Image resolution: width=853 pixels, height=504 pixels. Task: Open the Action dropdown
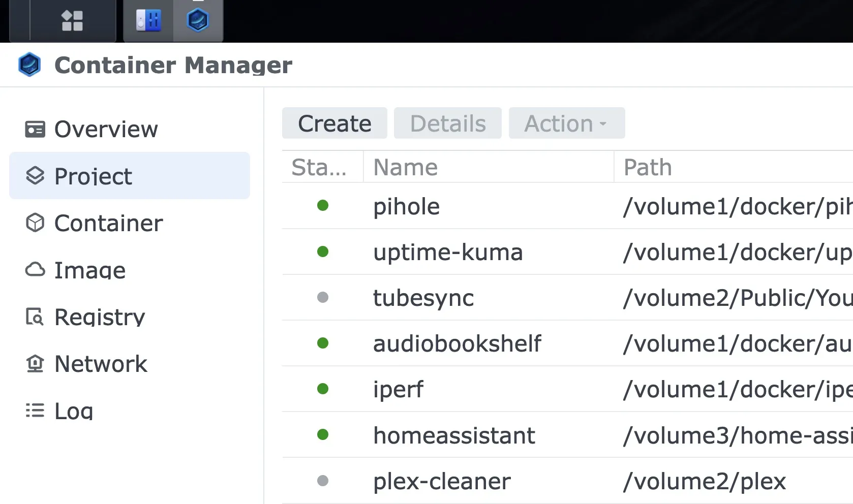[x=566, y=123]
